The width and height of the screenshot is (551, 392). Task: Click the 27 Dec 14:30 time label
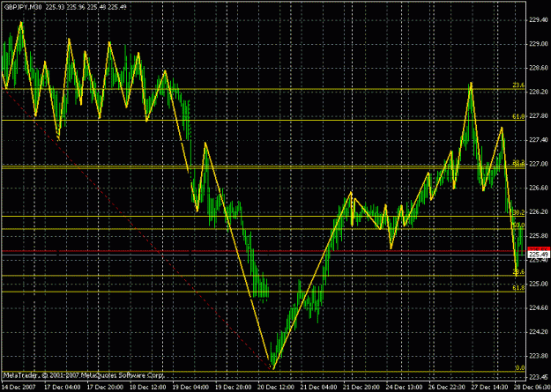[x=489, y=387]
